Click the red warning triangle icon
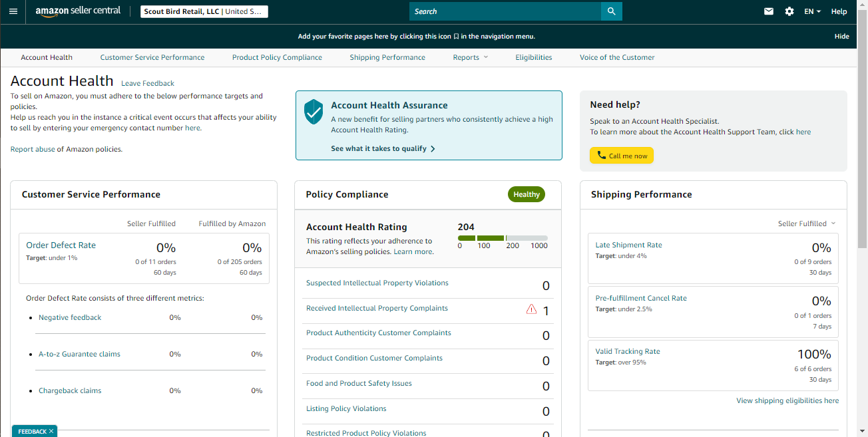This screenshot has height=437, width=868. (531, 309)
